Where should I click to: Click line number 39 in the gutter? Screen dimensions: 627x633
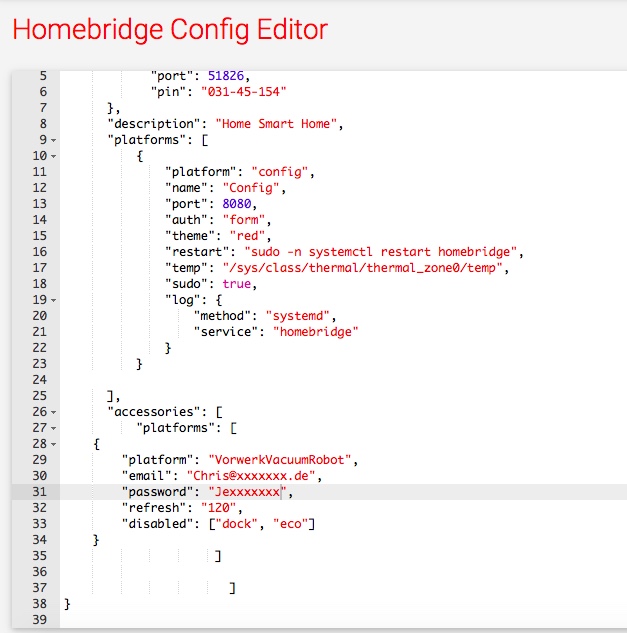pyautogui.click(x=40, y=620)
